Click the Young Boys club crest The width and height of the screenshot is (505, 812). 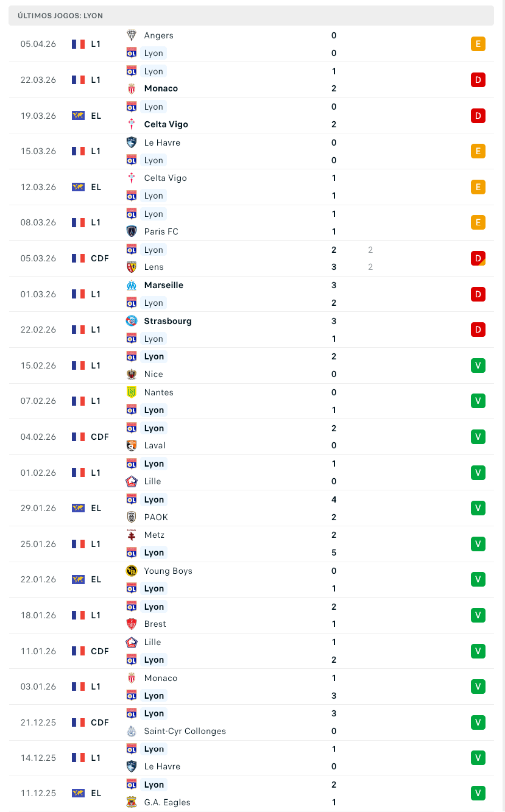click(x=131, y=571)
